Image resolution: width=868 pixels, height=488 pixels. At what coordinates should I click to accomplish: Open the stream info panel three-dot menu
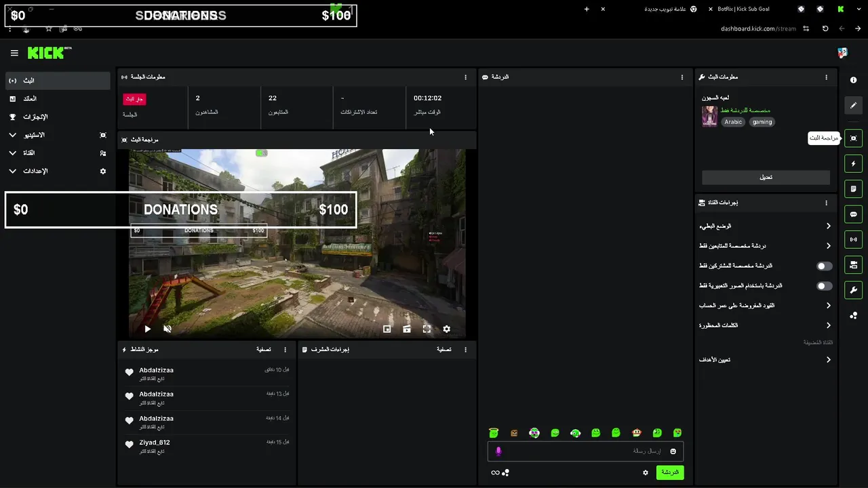click(x=826, y=77)
